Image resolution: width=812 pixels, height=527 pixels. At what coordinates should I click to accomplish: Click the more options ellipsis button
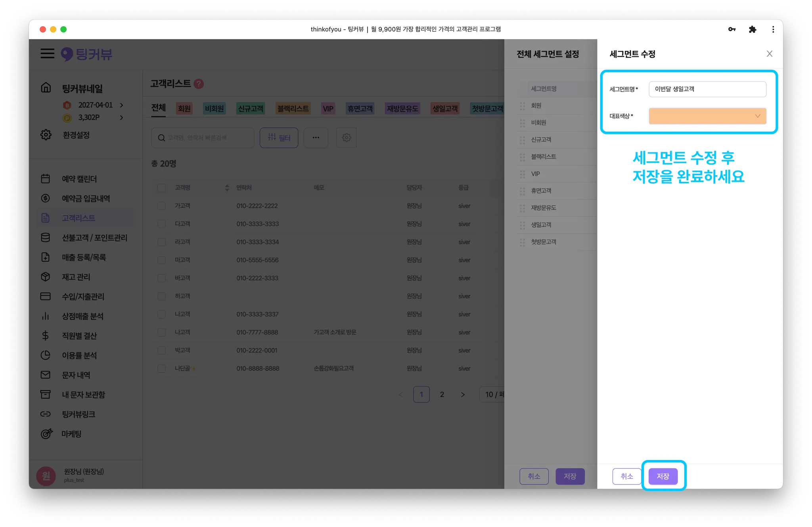coord(316,138)
